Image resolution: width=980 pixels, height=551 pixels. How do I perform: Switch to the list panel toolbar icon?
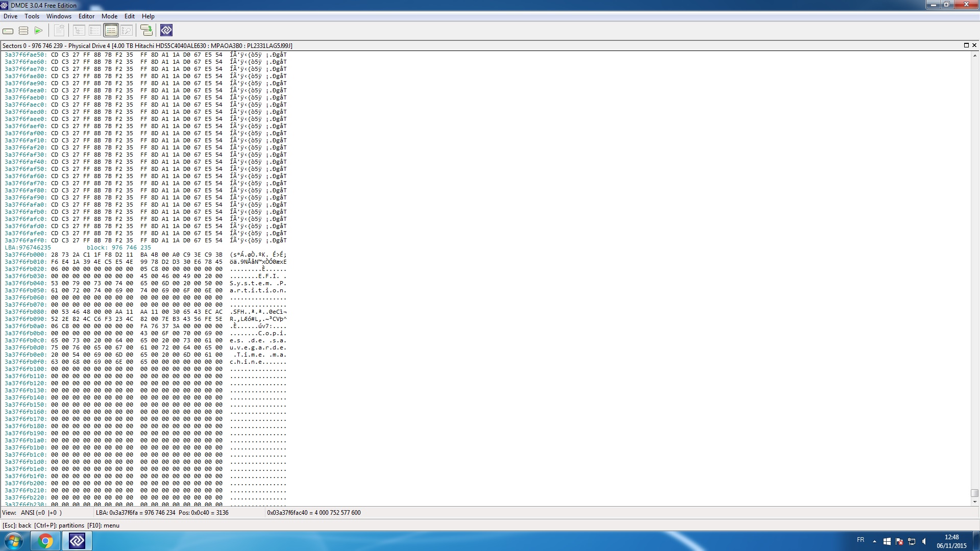[95, 31]
